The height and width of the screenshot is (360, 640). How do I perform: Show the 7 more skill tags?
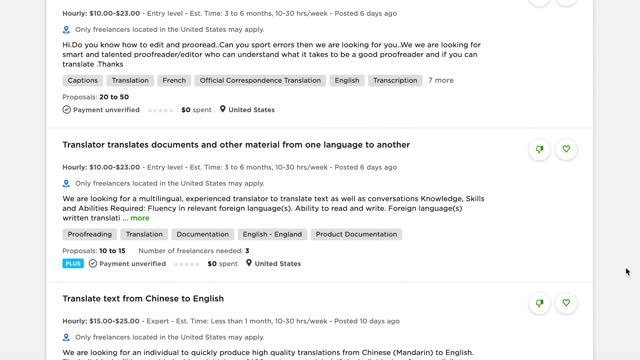pyautogui.click(x=441, y=80)
